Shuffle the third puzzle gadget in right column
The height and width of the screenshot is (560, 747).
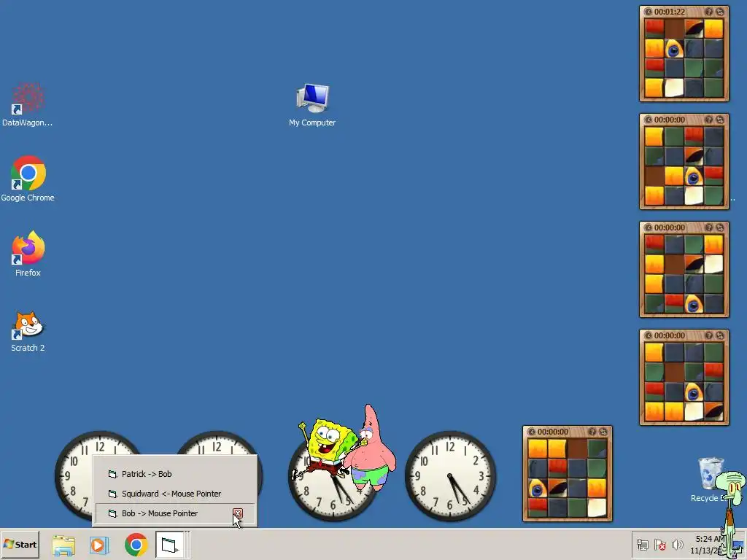pyautogui.click(x=720, y=227)
